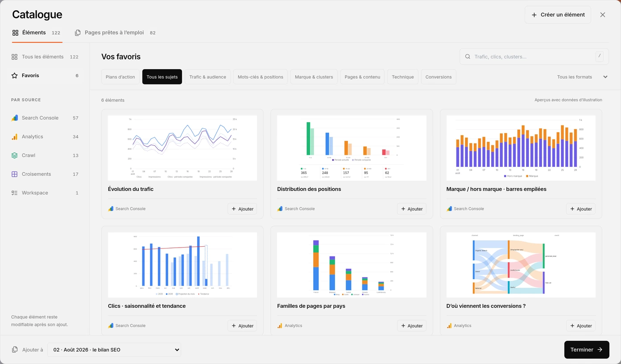Open the Tous les formats dropdown
The height and width of the screenshot is (364, 621).
(x=582, y=77)
